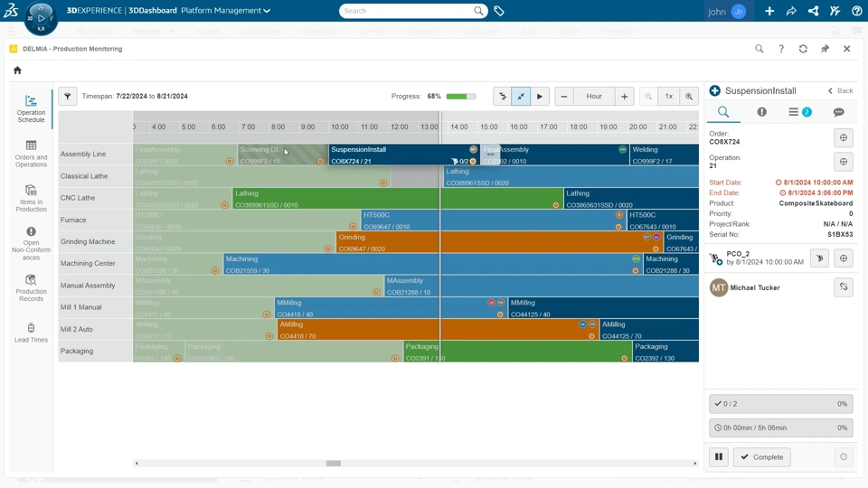This screenshot has width=868, height=488.
Task: Pin the Production Monitoring widget
Action: 825,49
